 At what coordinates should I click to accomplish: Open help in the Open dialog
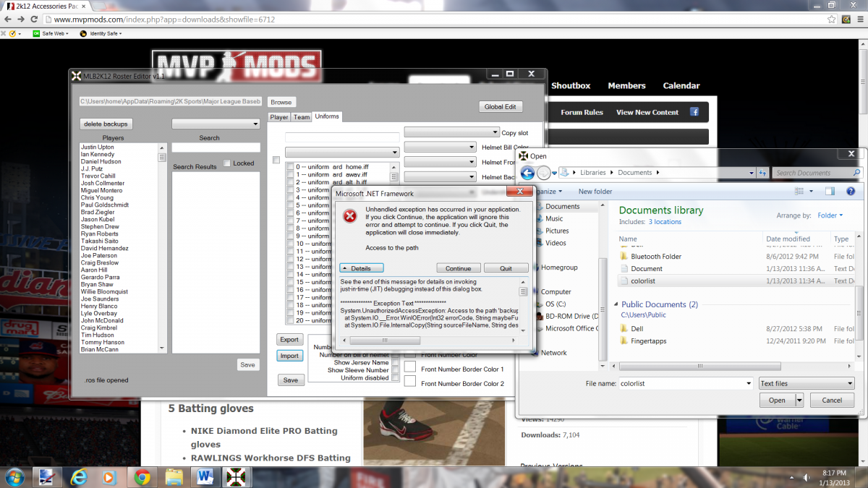click(x=851, y=192)
